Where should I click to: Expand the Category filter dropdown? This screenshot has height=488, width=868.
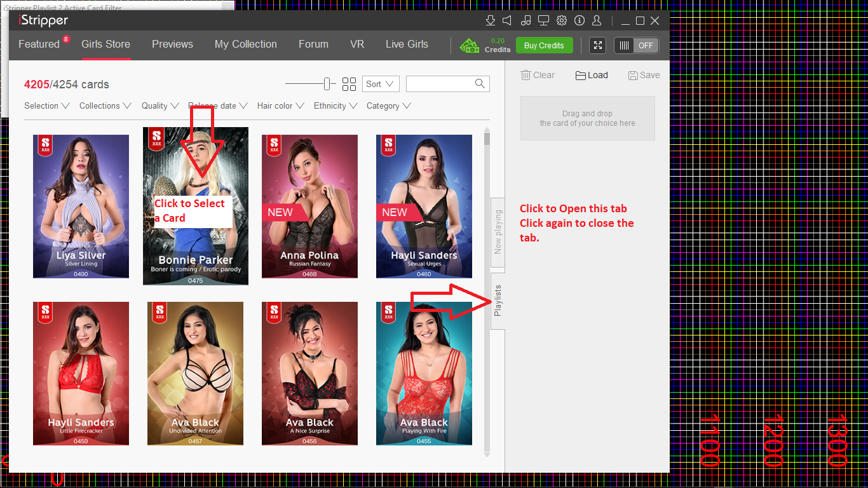coord(388,106)
